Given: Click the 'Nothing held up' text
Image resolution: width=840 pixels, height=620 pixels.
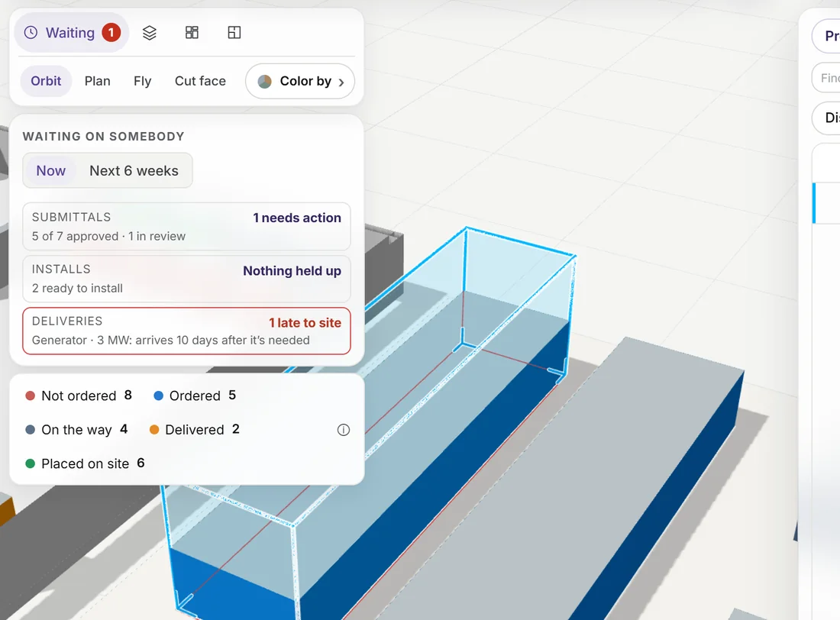Looking at the screenshot, I should (x=292, y=270).
